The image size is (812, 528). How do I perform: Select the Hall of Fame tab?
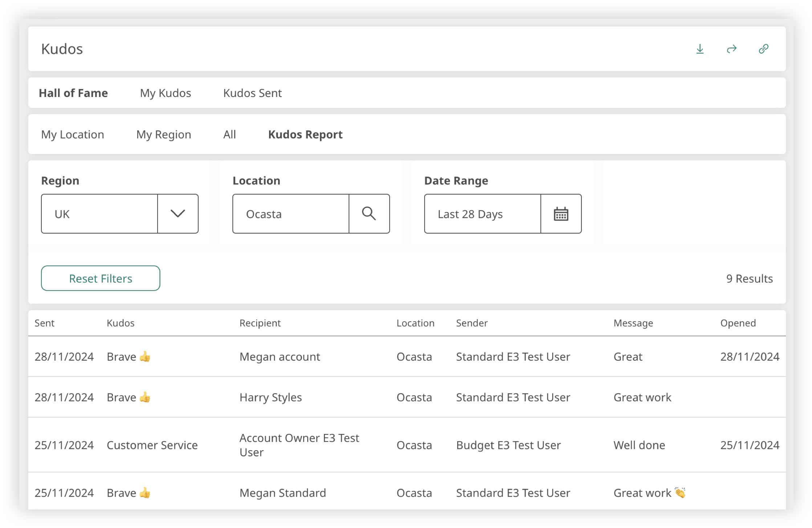[73, 93]
